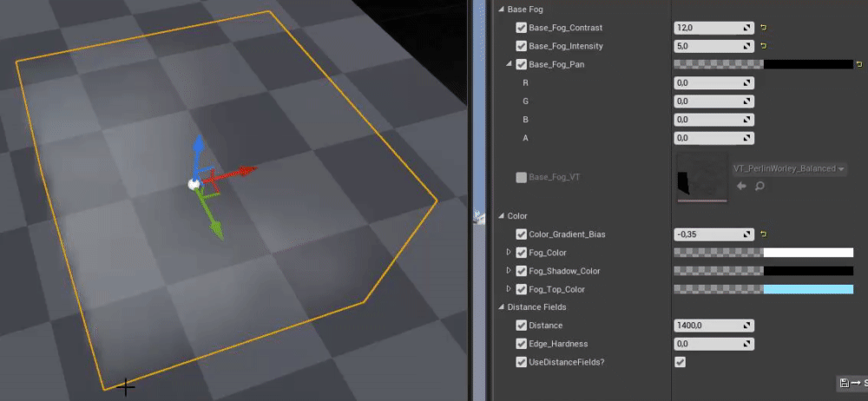Click the spinner arrow in the Edge_Hardness field

coord(747,344)
